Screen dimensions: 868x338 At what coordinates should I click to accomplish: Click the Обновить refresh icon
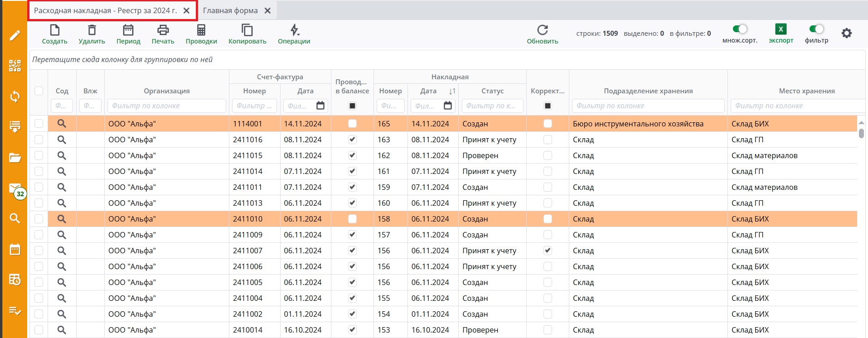542,30
